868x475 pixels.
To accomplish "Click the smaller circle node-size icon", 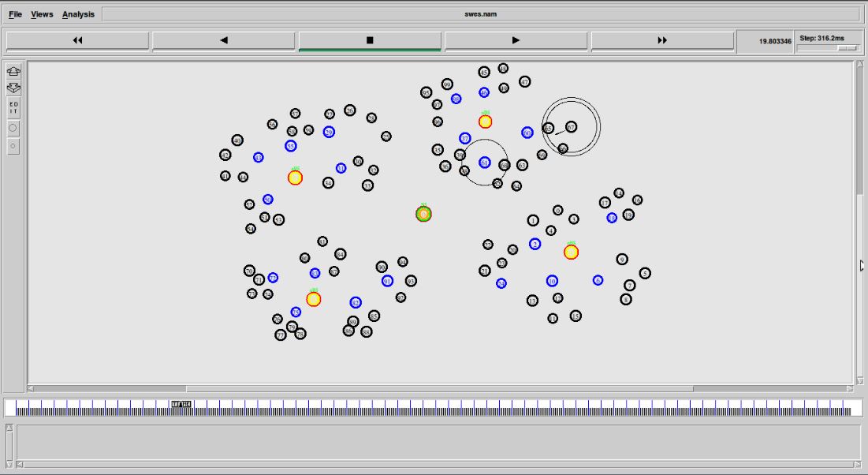I will (x=13, y=146).
